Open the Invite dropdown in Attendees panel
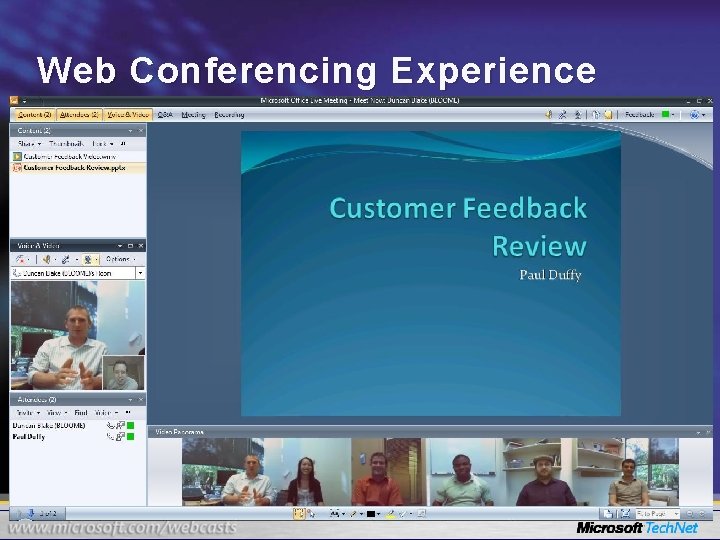Image resolution: width=720 pixels, height=540 pixels. [28, 413]
